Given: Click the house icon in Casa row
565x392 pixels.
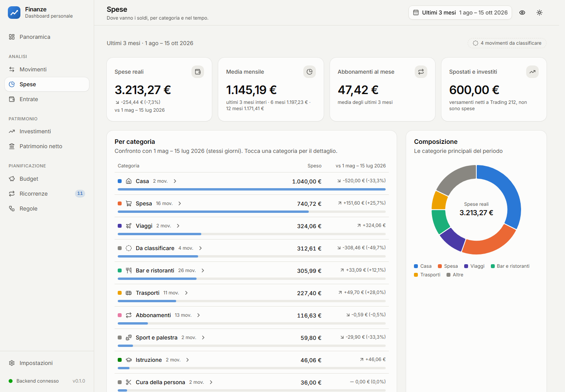Looking at the screenshot, I should pyautogui.click(x=129, y=181).
